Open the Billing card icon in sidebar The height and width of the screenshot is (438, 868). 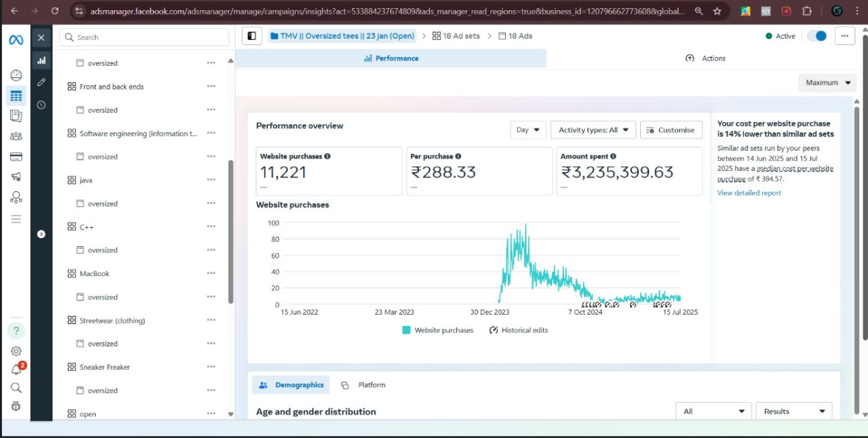pyautogui.click(x=16, y=157)
